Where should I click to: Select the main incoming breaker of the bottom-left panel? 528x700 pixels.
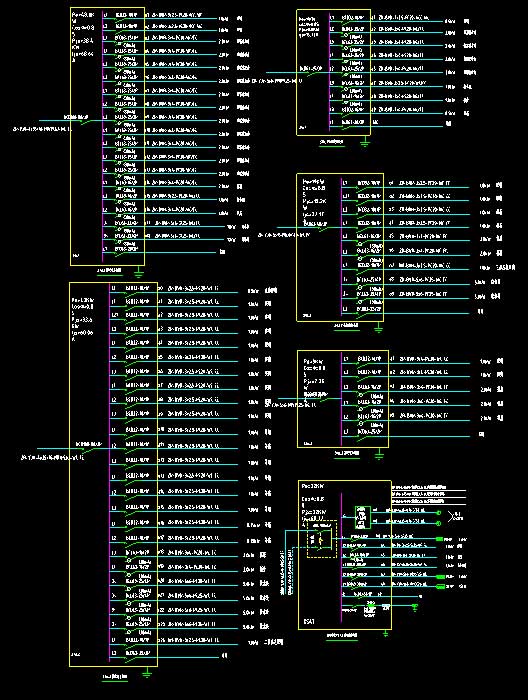pos(89,446)
